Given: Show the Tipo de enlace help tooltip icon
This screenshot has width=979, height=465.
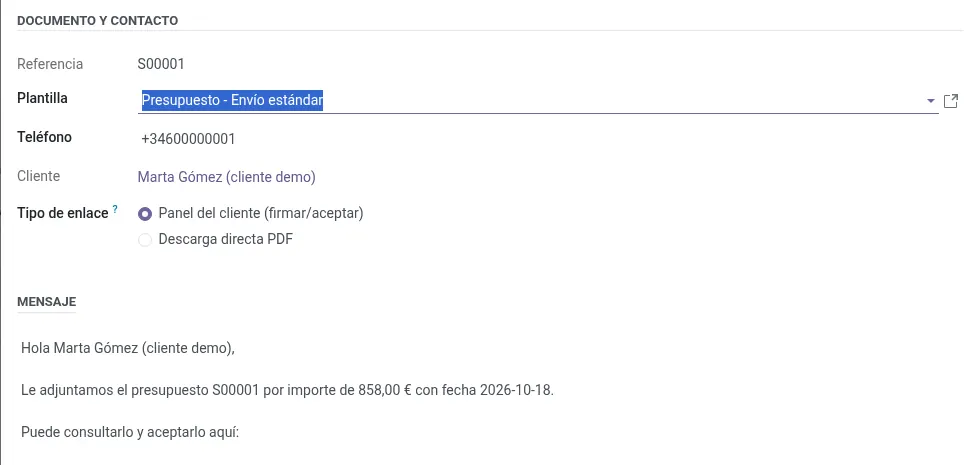Looking at the screenshot, I should (x=116, y=210).
